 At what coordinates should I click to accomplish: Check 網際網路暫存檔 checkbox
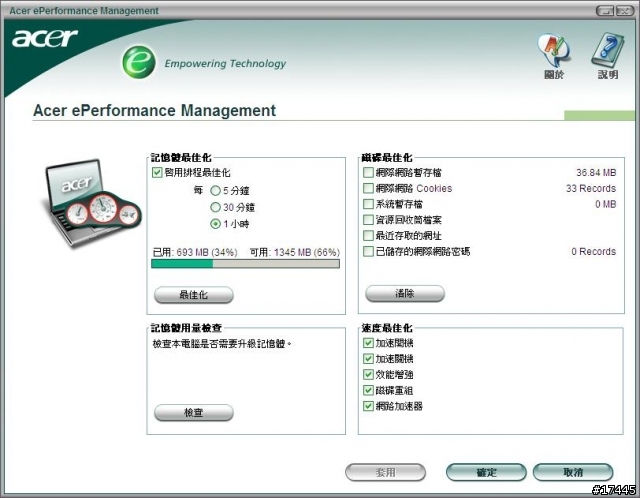click(368, 172)
